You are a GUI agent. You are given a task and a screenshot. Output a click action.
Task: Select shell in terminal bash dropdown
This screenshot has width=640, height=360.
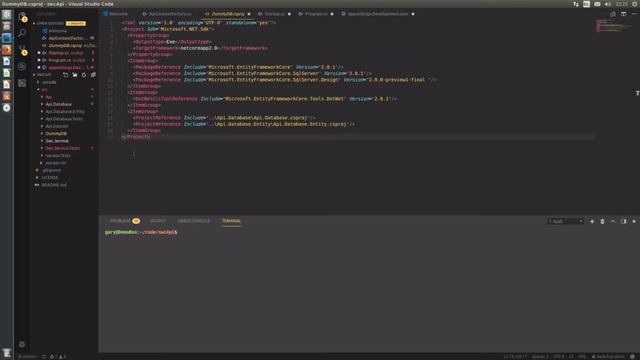[x=566, y=221]
